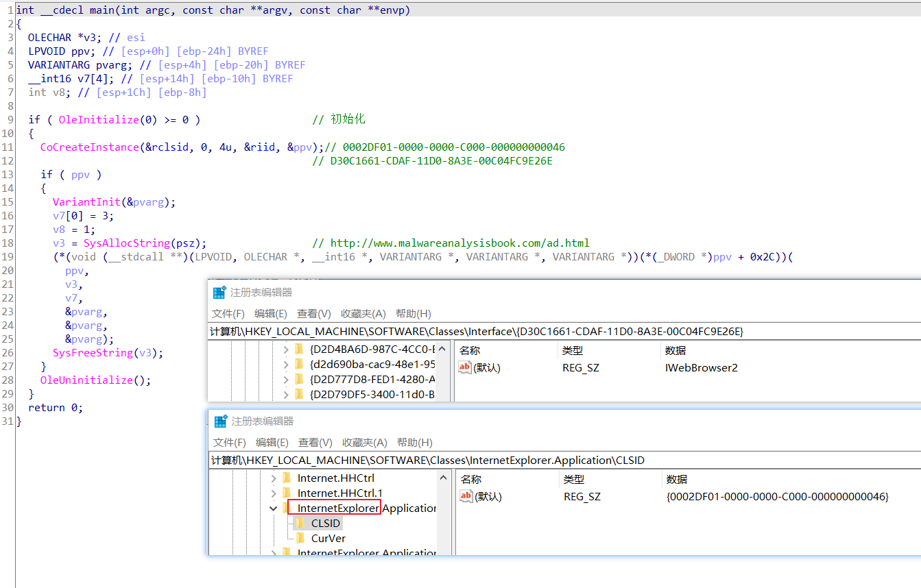
Task: Open 收藏夹(A) menu in the InternetExplorer.Application registry window
Action: click(x=364, y=442)
